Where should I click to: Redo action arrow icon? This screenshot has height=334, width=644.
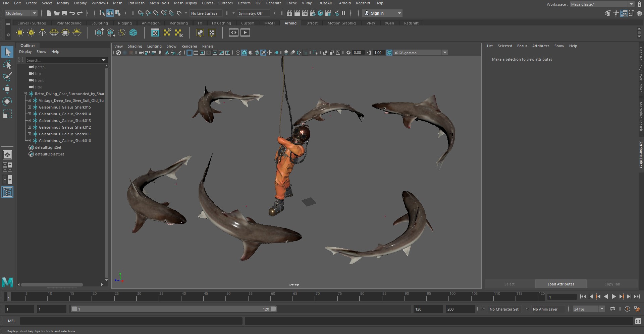(x=80, y=13)
